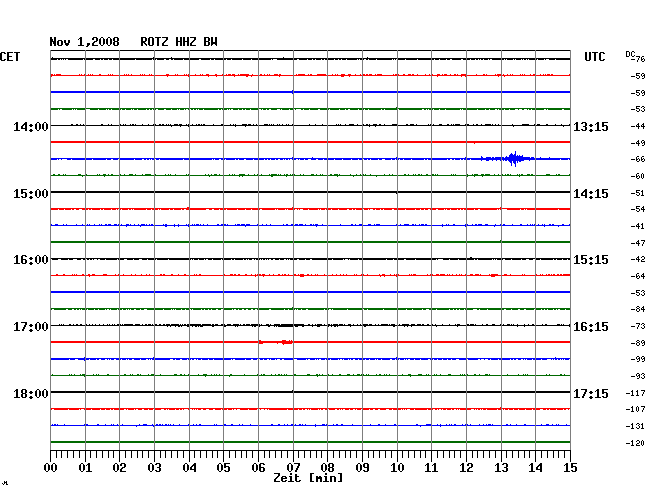Select the DC value "-93"
650x494 pixels.
(638, 376)
